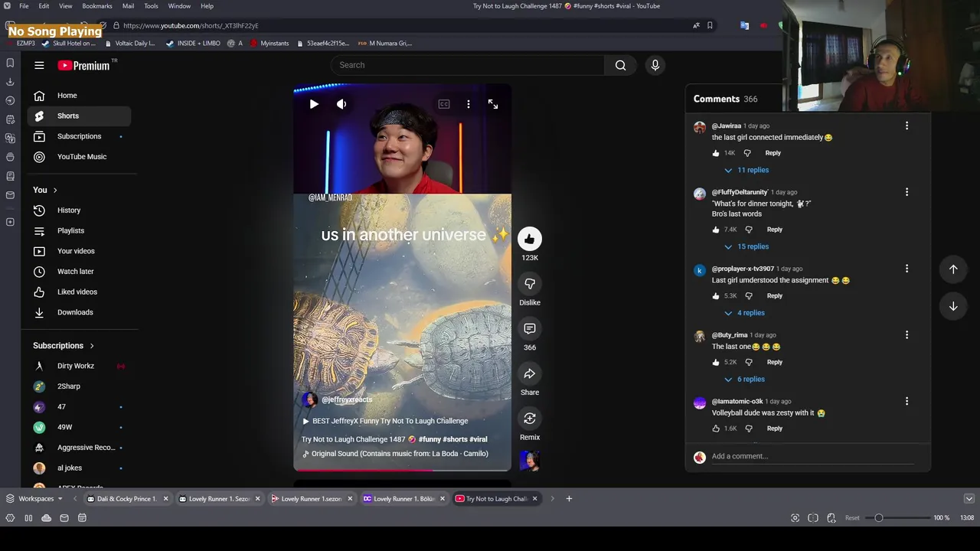Dislike @FluffyDeltarunity's comment
Image resolution: width=980 pixels, height=551 pixels.
tap(749, 230)
